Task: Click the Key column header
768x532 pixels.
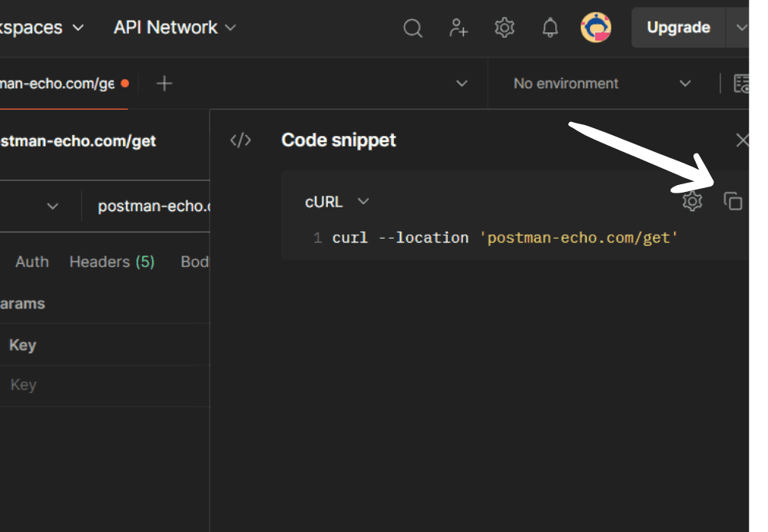Action: click(x=22, y=345)
